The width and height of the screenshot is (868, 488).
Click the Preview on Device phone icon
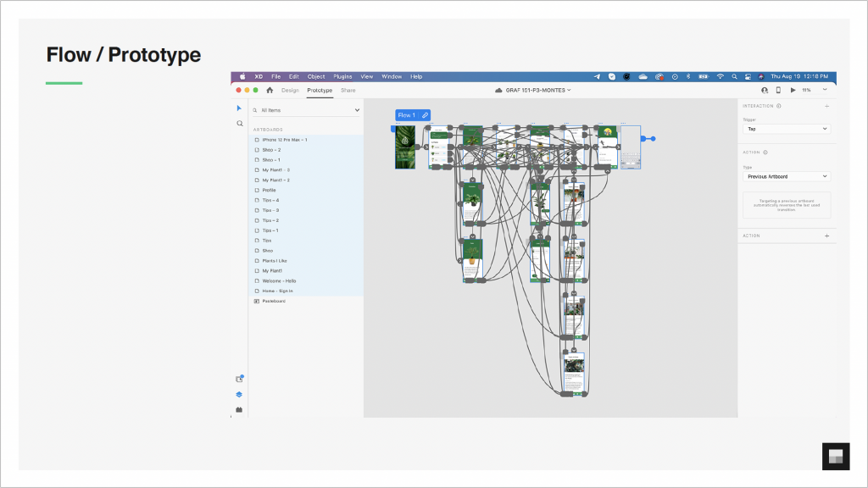tap(778, 90)
